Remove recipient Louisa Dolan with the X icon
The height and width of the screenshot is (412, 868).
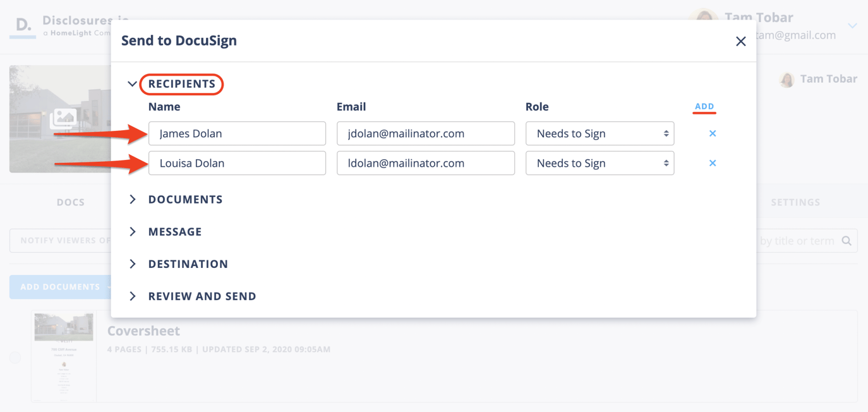(x=712, y=163)
